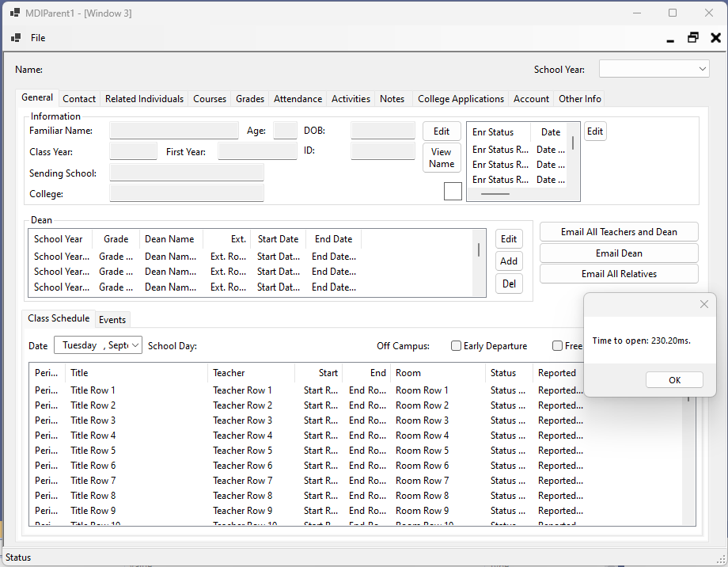Screen dimensions: 728x567
Task: Open the Related Individuals tab
Action: 144,98
